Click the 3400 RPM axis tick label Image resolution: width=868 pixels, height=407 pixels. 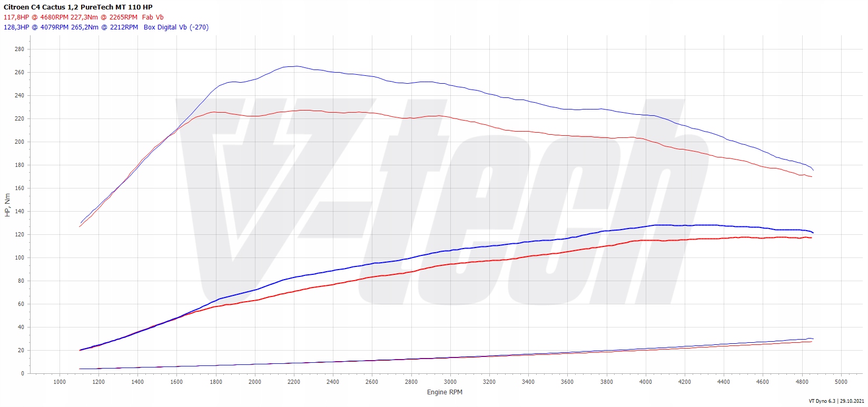[x=528, y=382]
